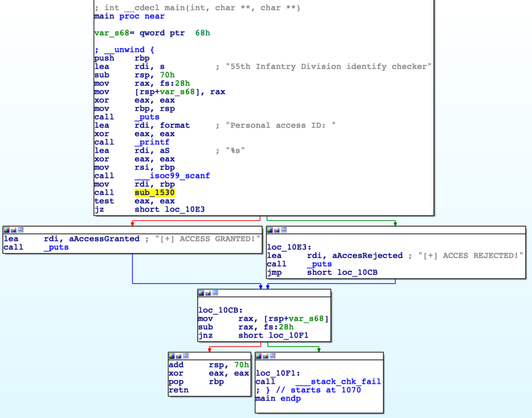Click the _printf call operand

coord(152,142)
